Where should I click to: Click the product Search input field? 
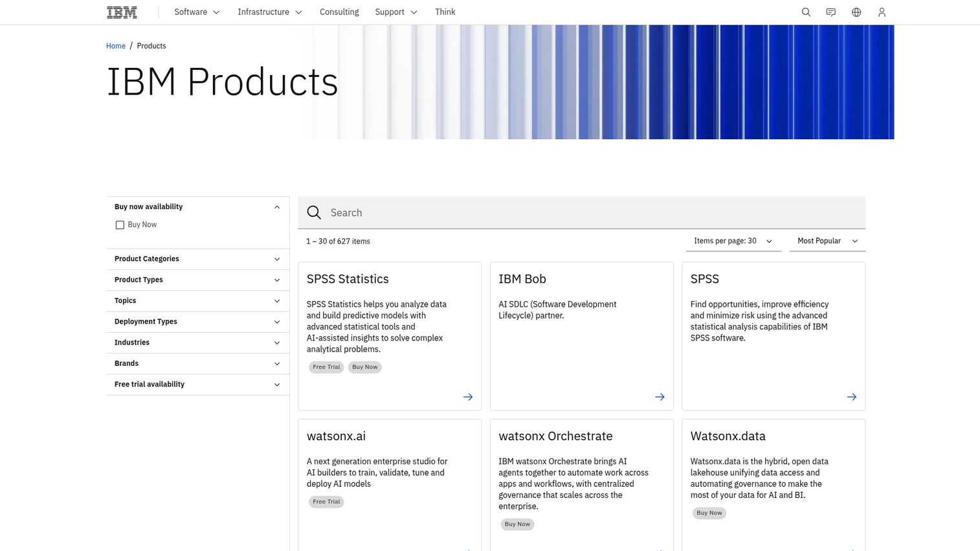coord(581,212)
